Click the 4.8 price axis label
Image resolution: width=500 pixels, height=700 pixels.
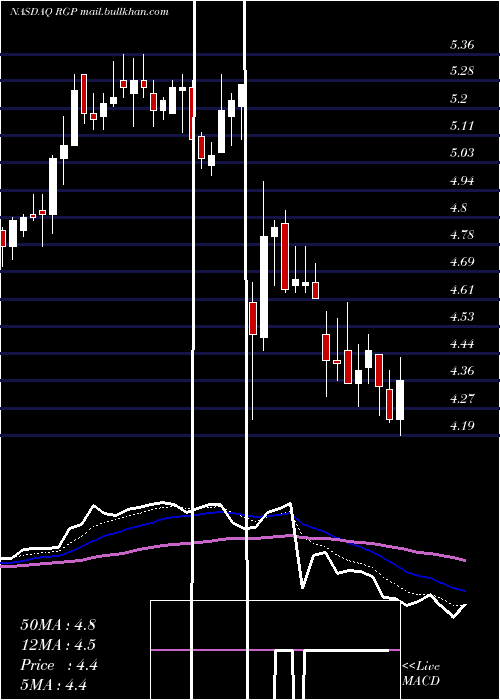[458, 208]
